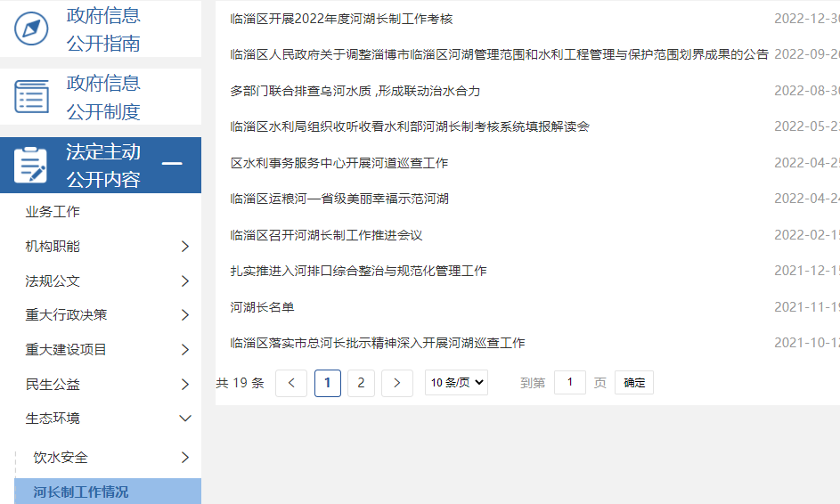840x504 pixels.
Task: Open 多部门联合排查乌河水质 article link
Action: click(355, 91)
